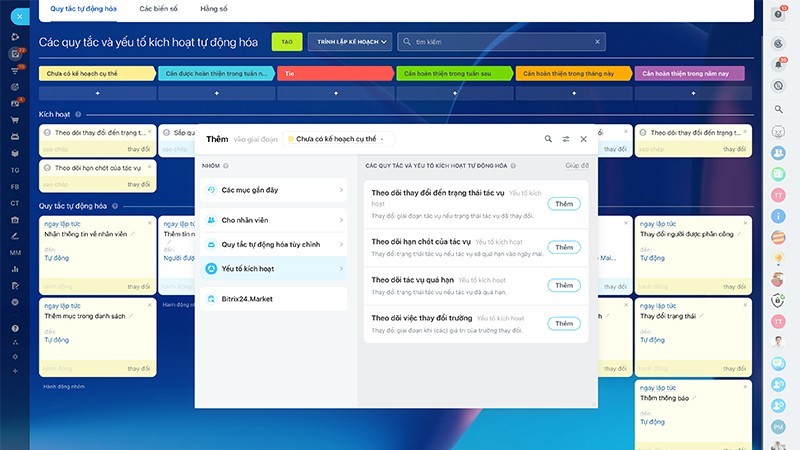Viewport: 800px width, 450px height.
Task: Open the feed icon with badge 15
Action: pyautogui.click(x=15, y=70)
